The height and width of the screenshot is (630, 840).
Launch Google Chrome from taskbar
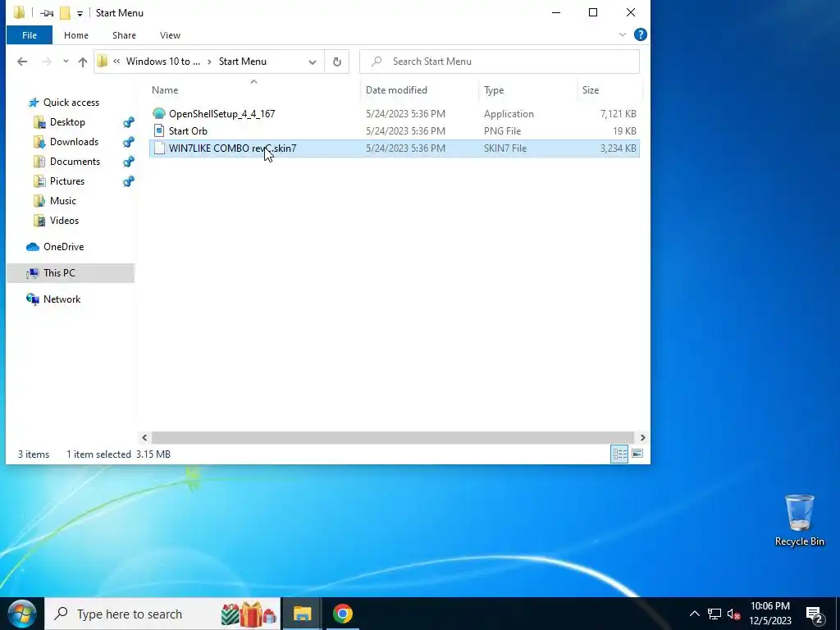pos(343,614)
